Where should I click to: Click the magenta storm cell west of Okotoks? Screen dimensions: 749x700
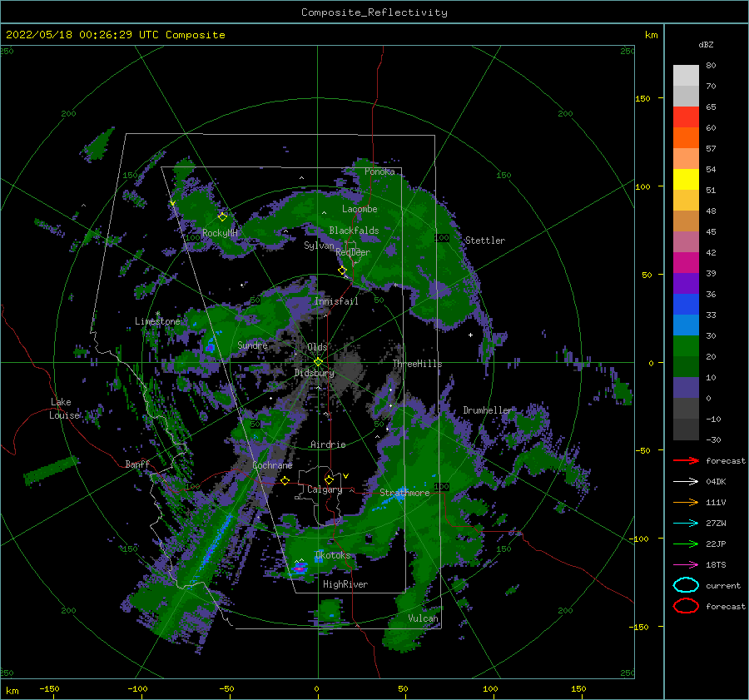(x=300, y=568)
